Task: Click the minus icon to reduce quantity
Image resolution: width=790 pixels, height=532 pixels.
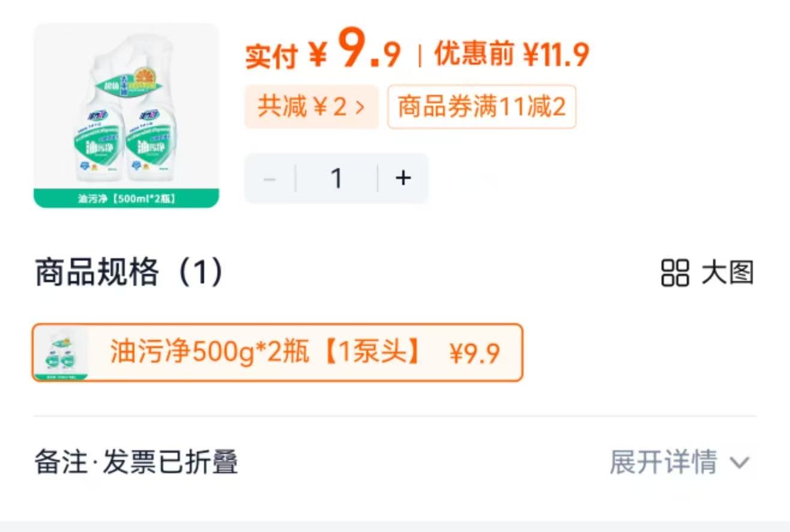Action: point(269,178)
